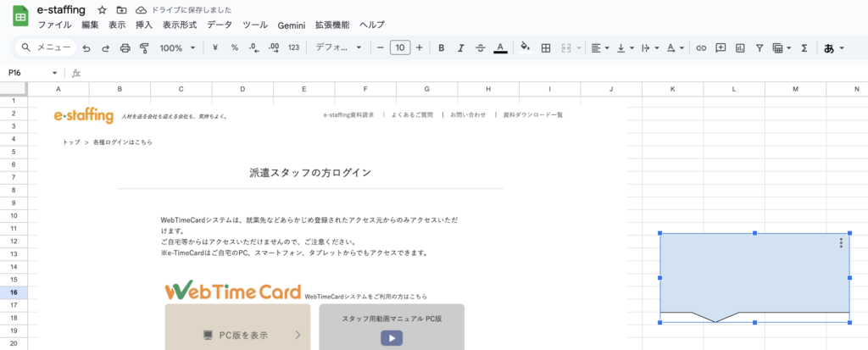The height and width of the screenshot is (350, 868).
Task: Click the filter funnel icon
Action: coord(759,48)
